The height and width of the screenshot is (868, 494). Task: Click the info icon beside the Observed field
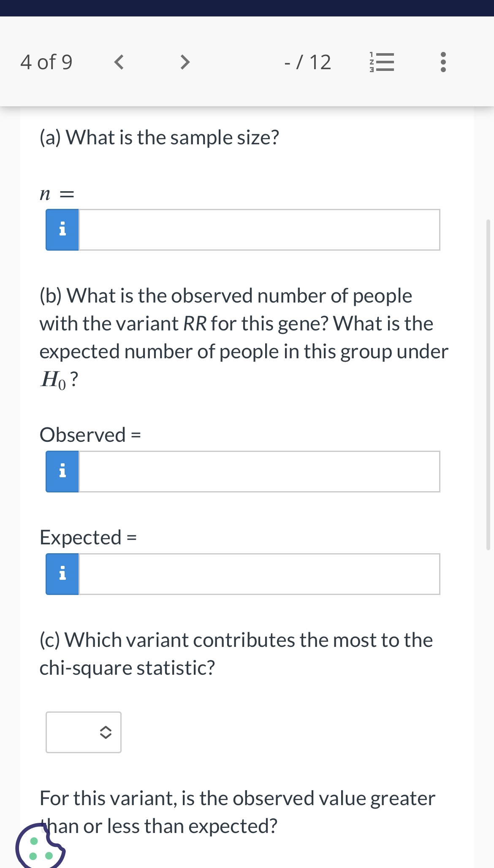click(x=62, y=471)
